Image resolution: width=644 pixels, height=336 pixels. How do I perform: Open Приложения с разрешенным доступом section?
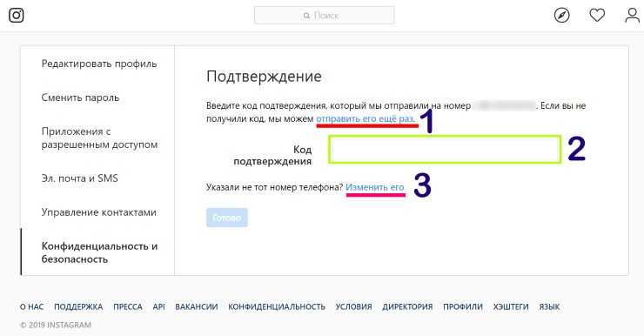click(99, 138)
